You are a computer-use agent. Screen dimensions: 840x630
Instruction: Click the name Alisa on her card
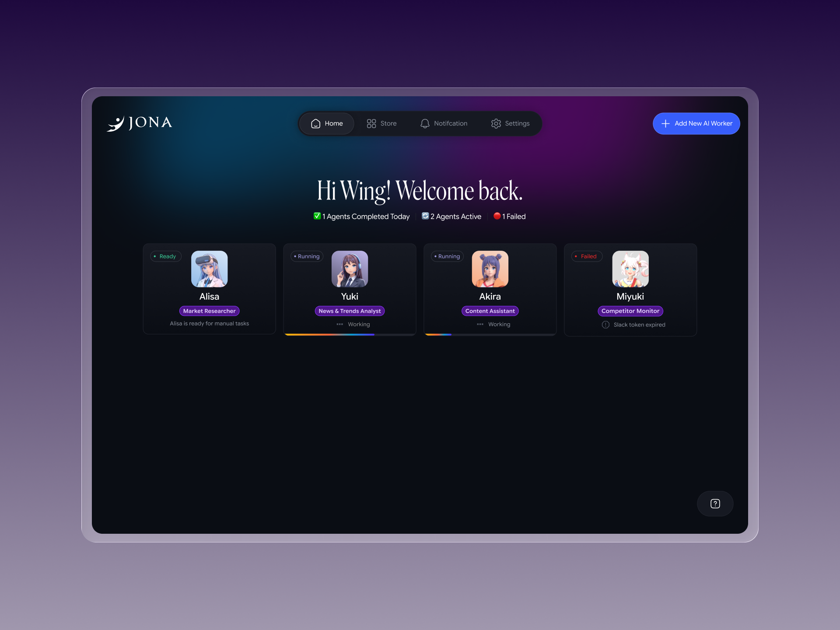tap(209, 297)
